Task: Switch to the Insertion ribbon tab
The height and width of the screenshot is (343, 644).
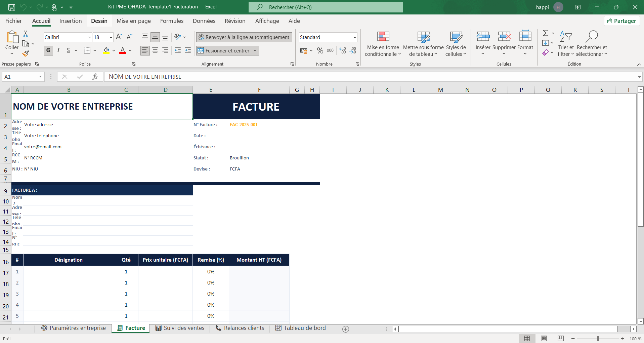Action: pos(71,21)
